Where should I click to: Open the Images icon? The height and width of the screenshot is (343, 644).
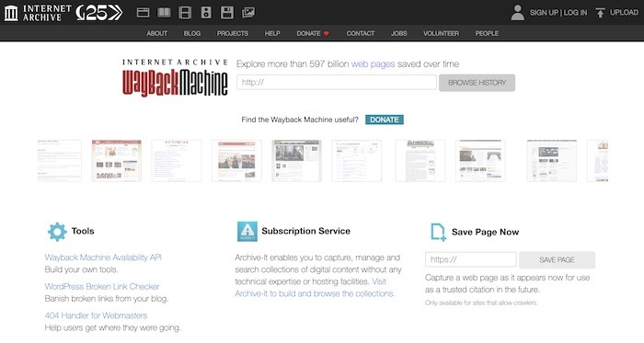tap(248, 13)
